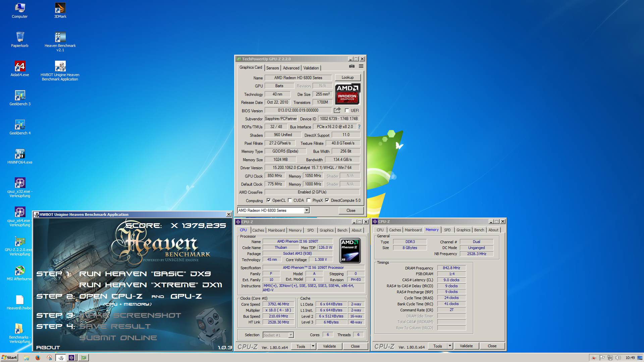The height and width of the screenshot is (362, 644).
Task: Click the Driver Version field in GPU-Z
Action: (312, 168)
